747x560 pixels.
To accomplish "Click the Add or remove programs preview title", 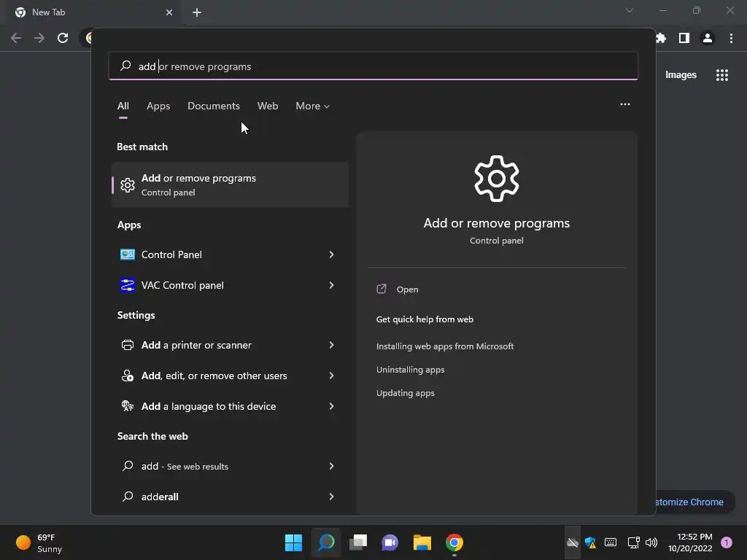I will (x=496, y=223).
